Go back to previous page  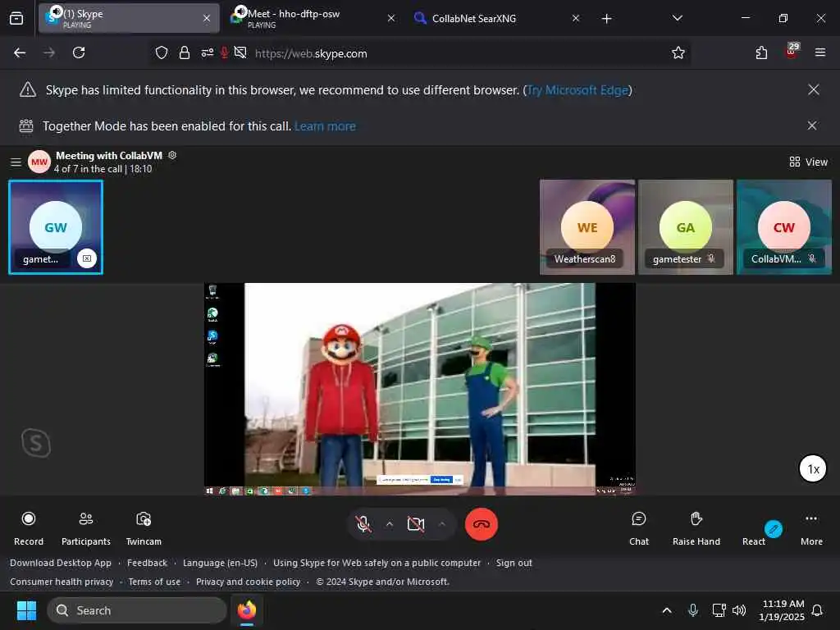tap(20, 52)
